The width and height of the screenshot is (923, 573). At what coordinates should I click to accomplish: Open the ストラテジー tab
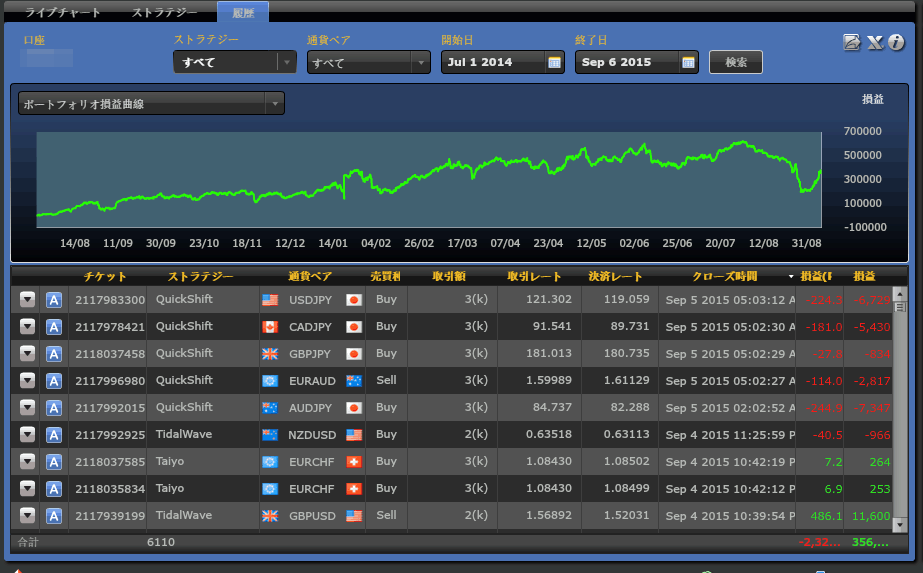click(164, 12)
